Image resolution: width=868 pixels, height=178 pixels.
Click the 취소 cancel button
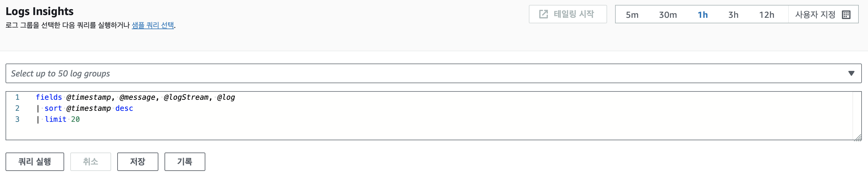(x=90, y=162)
